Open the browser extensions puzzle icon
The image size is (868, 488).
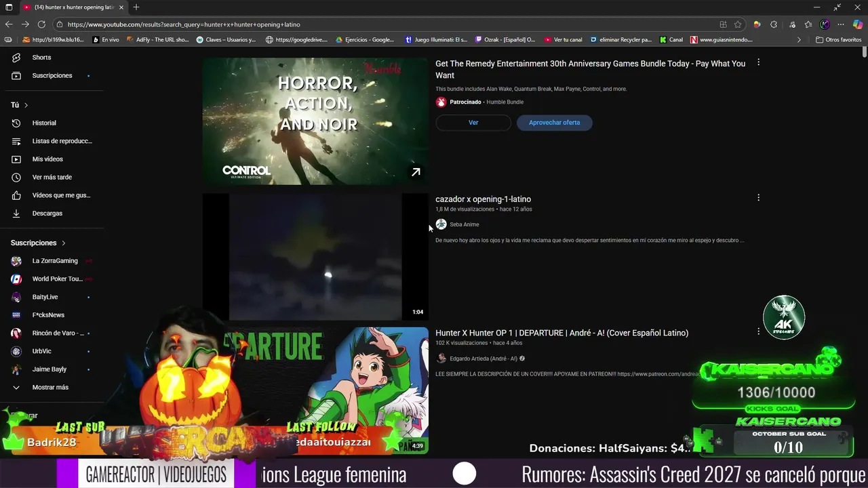[774, 24]
